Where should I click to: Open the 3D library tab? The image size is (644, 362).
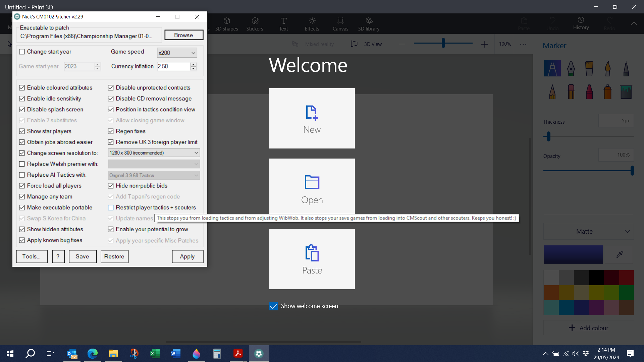[369, 24]
